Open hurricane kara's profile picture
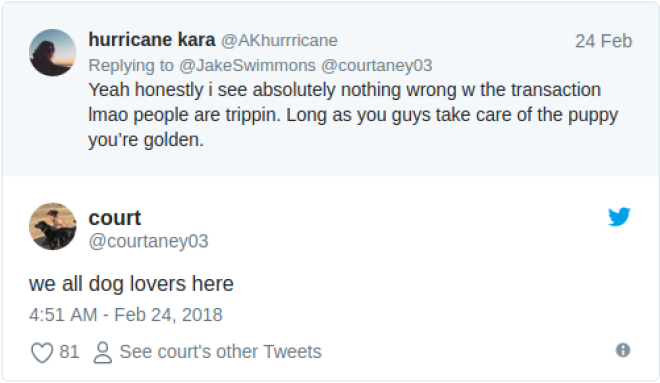660x383 pixels. (53, 53)
